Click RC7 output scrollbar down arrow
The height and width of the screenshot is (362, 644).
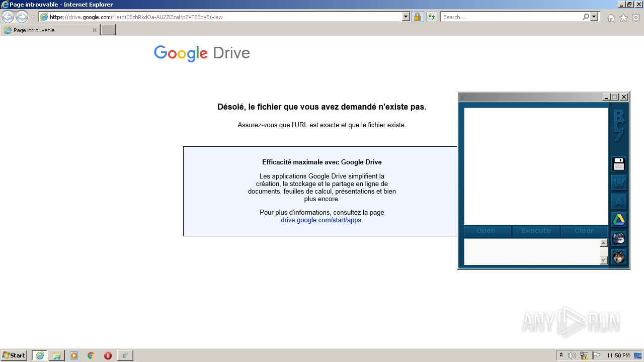604,260
